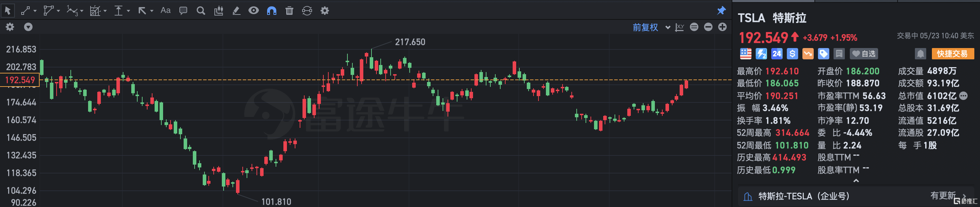980x207 pixels.
Task: Click the 216.853 price axis label
Action: tap(21, 49)
